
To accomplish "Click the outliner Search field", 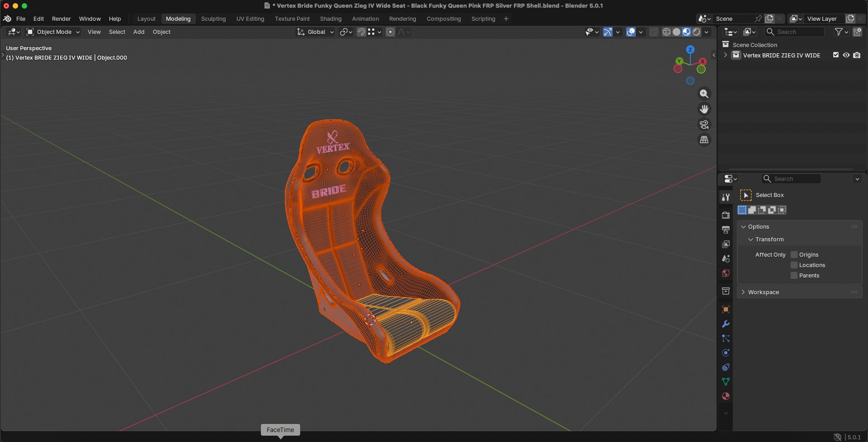I will (x=794, y=32).
